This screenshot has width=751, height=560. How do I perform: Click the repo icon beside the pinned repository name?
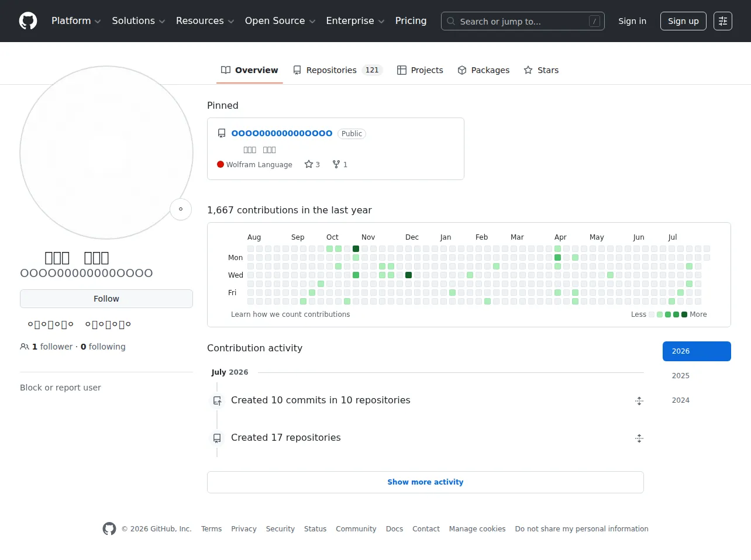[222, 133]
